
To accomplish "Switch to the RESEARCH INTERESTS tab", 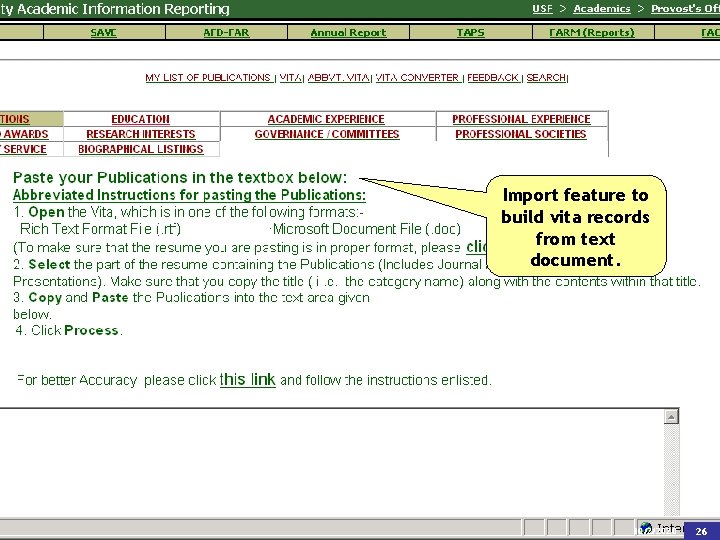I will click(x=141, y=134).
